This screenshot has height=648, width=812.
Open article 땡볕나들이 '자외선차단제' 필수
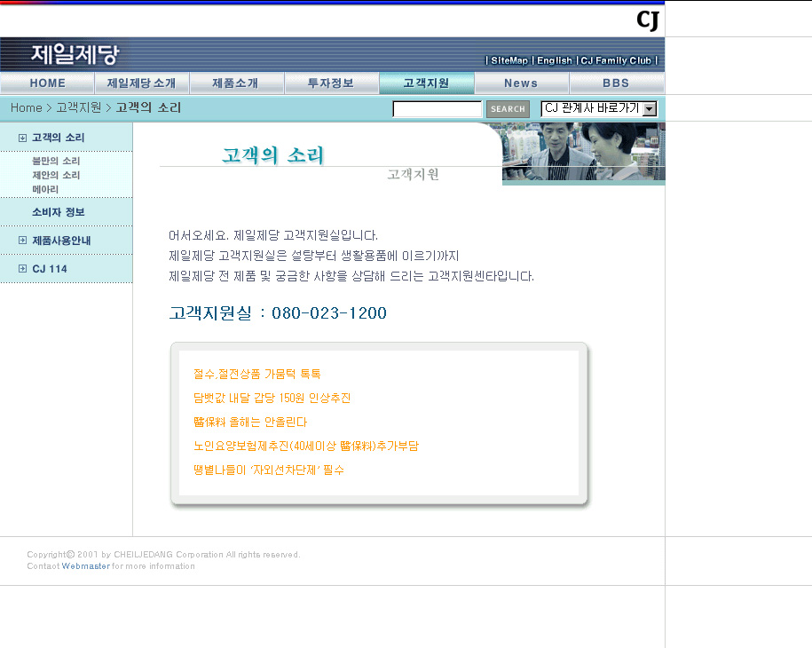click(269, 470)
